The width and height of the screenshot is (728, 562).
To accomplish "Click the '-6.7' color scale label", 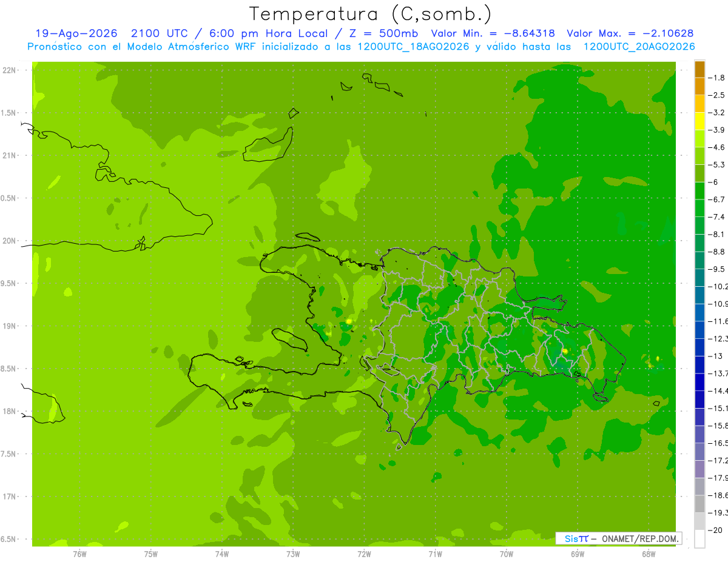I will click(716, 199).
